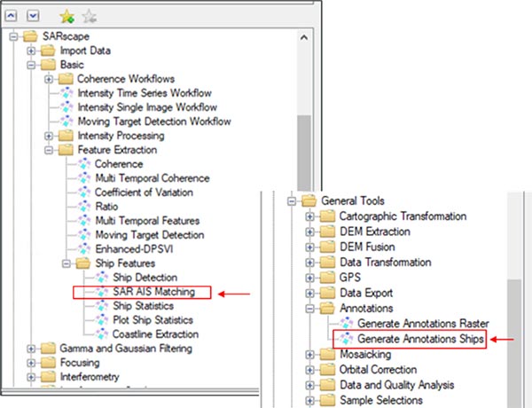Collapse the Basic folder
Image resolution: width=532 pixels, height=408 pixels.
[31, 65]
